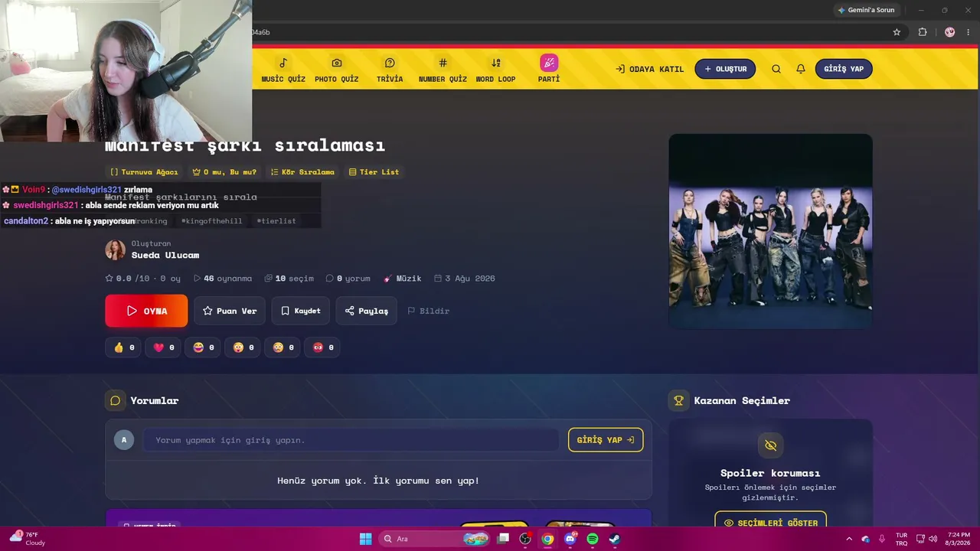Save the quiz with Kaydet
The height and width of the screenshot is (551, 980).
point(300,311)
